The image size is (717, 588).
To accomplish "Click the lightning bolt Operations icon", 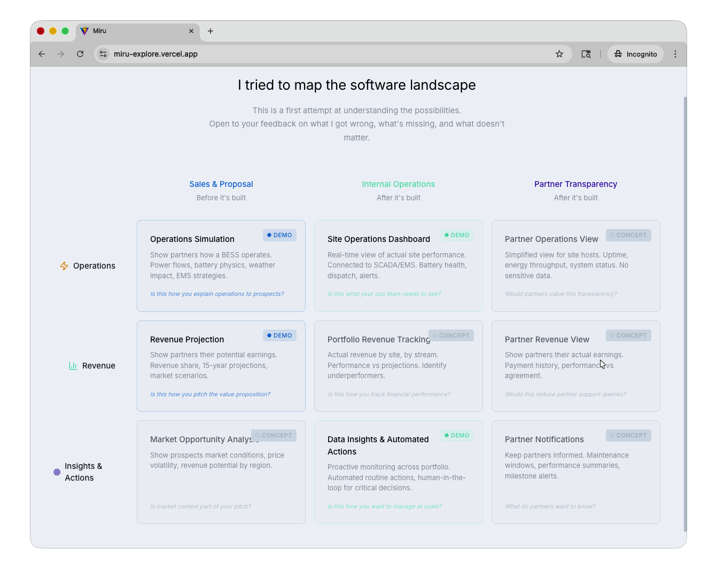I will coord(64,266).
